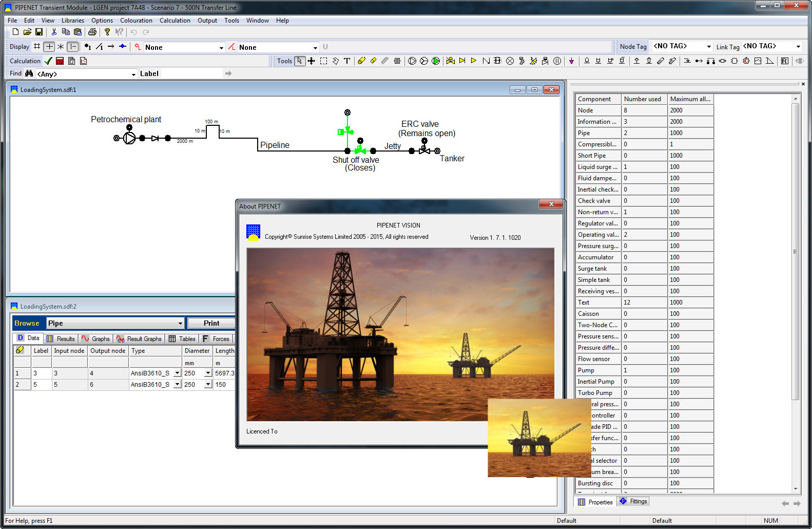Paste from clipboard using the toolbar icon

(x=78, y=32)
